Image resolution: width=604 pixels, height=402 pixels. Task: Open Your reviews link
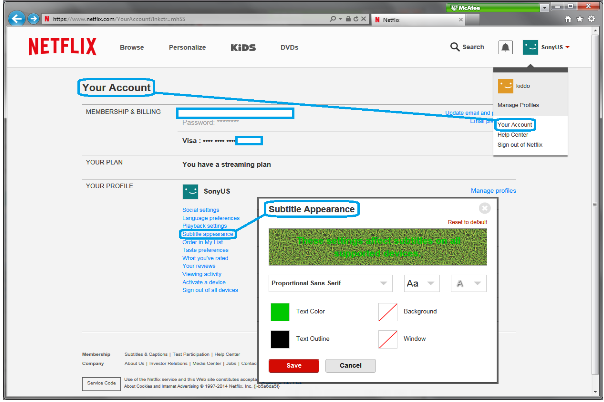point(199,266)
